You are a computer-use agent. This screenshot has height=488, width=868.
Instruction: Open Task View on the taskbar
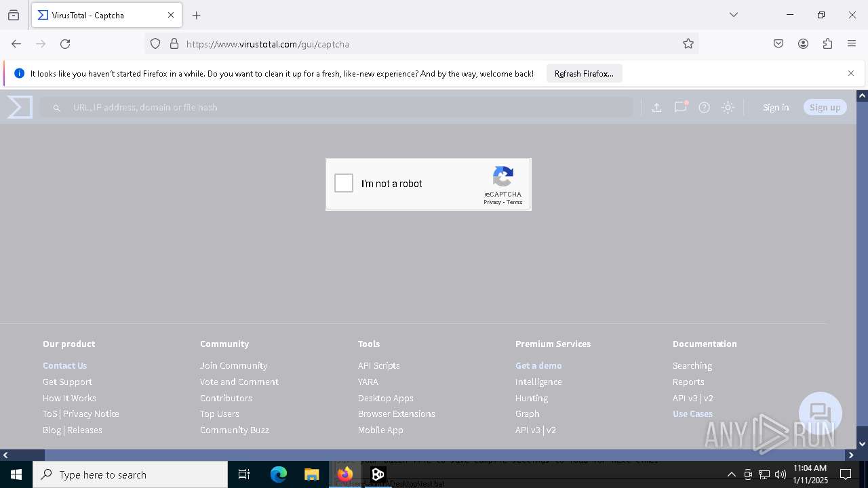(244, 474)
